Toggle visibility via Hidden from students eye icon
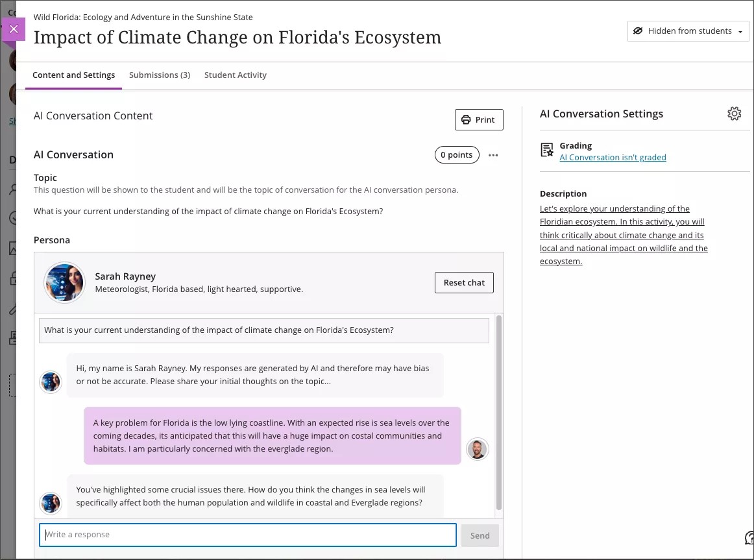The image size is (754, 560). click(637, 30)
